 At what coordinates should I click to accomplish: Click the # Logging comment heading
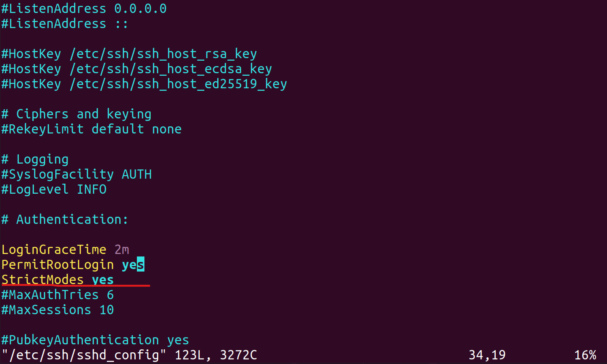click(x=35, y=159)
